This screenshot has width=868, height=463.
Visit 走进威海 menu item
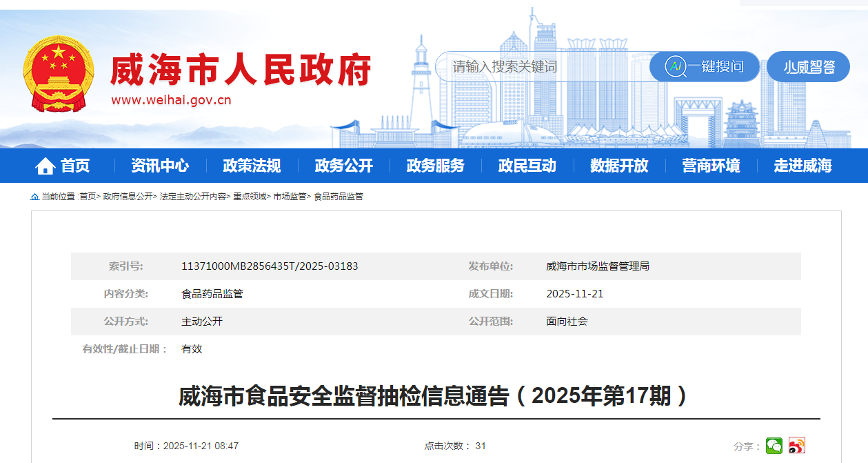point(803,166)
